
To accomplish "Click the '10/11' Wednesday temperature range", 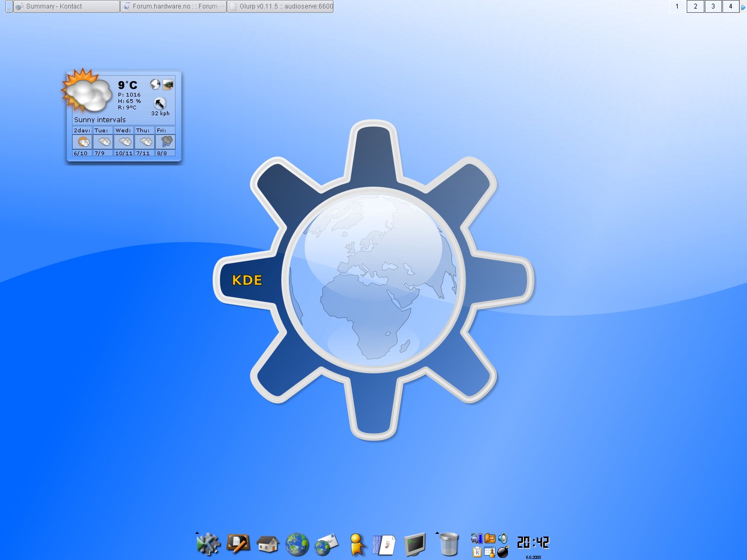I will click(124, 154).
